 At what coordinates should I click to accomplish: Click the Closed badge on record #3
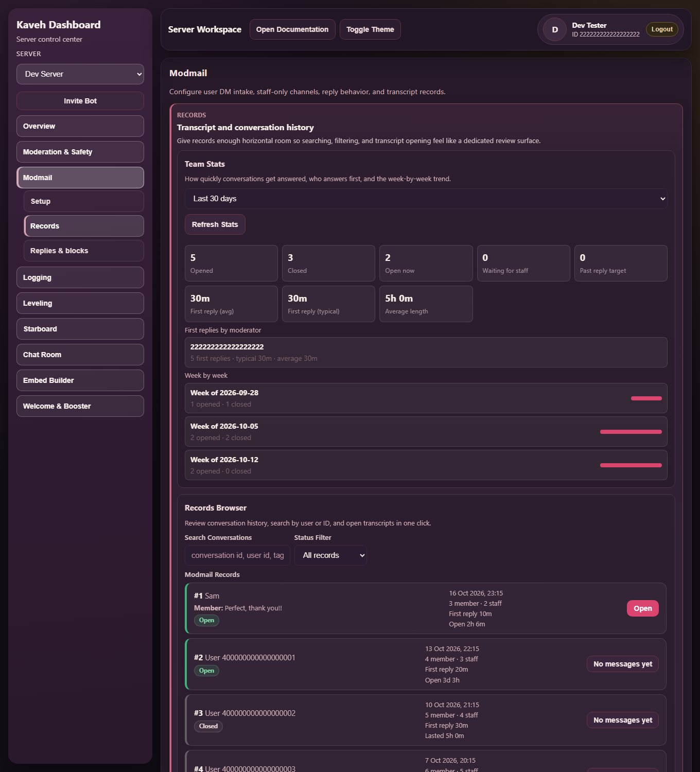(208, 726)
